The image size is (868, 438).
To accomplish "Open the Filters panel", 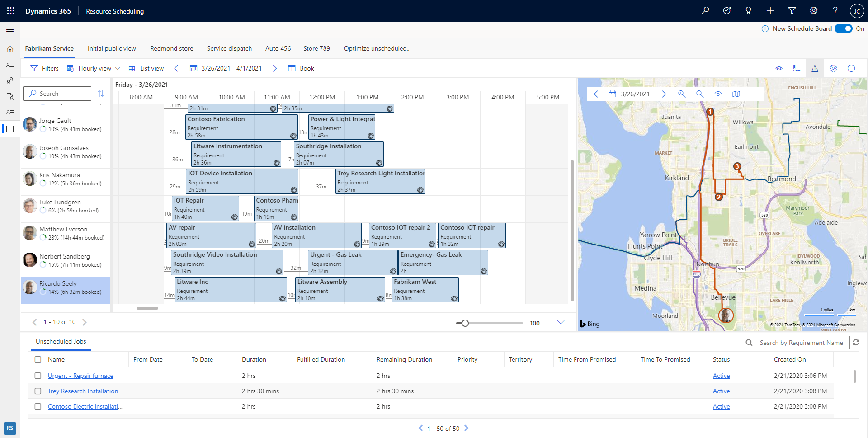I will click(44, 68).
